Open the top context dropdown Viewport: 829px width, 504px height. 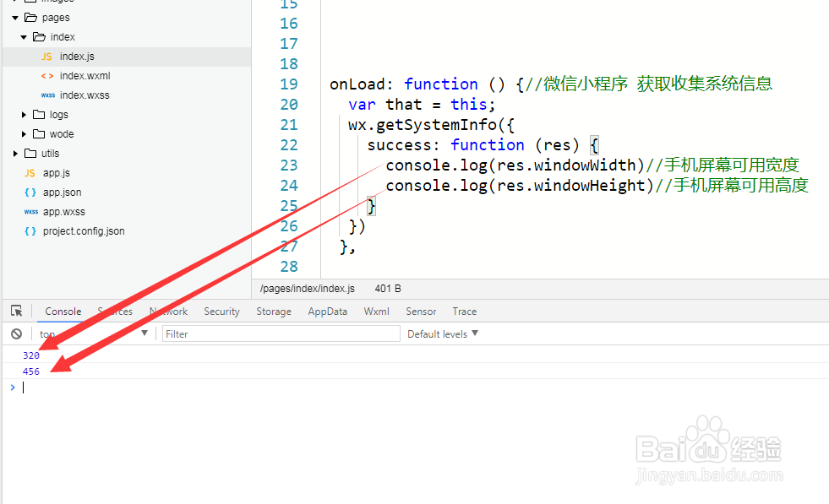tap(93, 333)
